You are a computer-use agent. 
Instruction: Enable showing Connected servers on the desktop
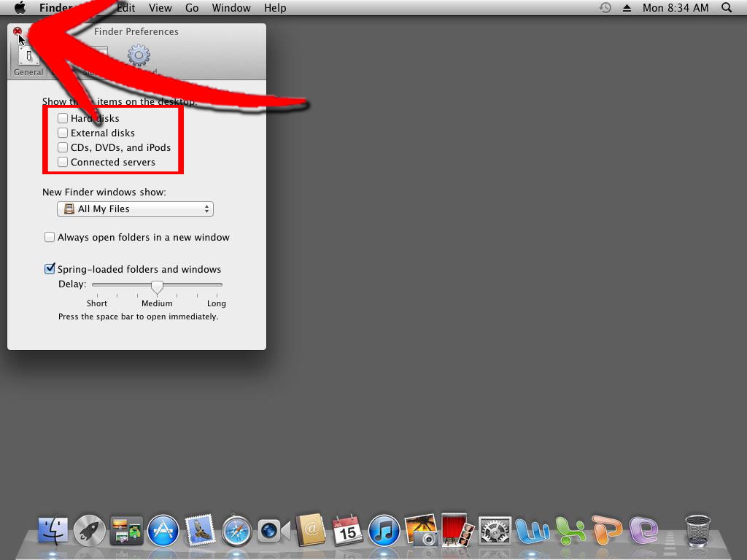[63, 162]
